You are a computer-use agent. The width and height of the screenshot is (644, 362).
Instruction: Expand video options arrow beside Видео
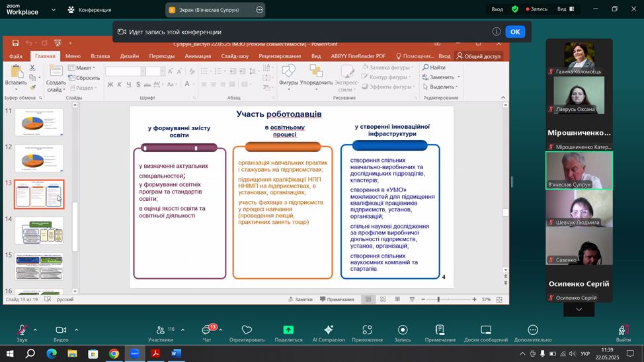tap(76, 330)
